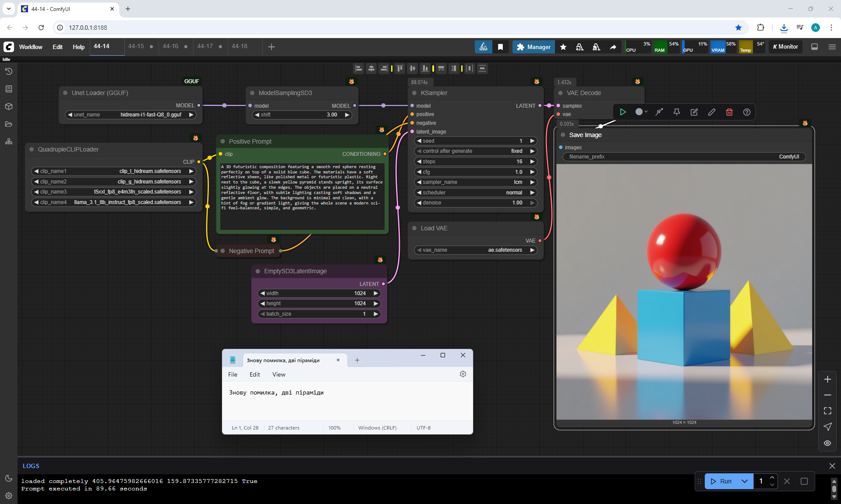Switch to the 44-16 workflow tab
This screenshot has width=841, height=504.
170,46
